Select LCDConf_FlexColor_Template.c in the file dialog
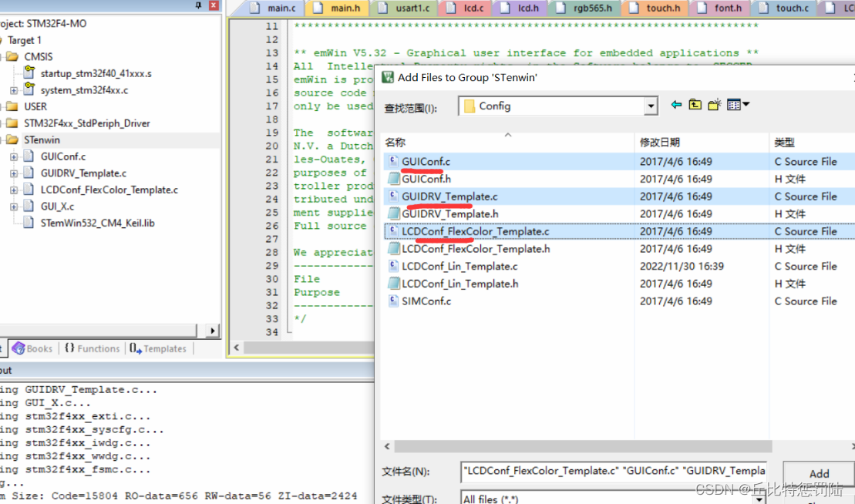 click(475, 231)
